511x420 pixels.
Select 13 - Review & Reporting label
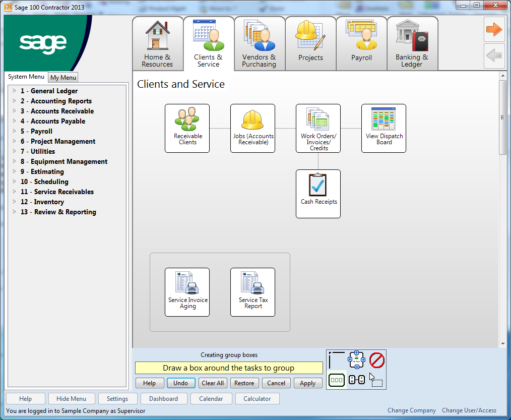[x=58, y=212]
